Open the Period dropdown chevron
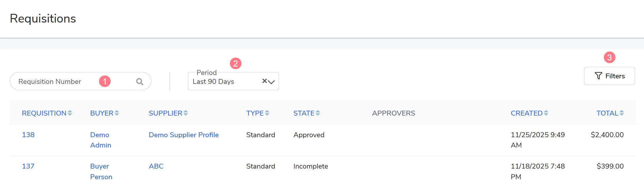644x187 pixels. [x=271, y=82]
